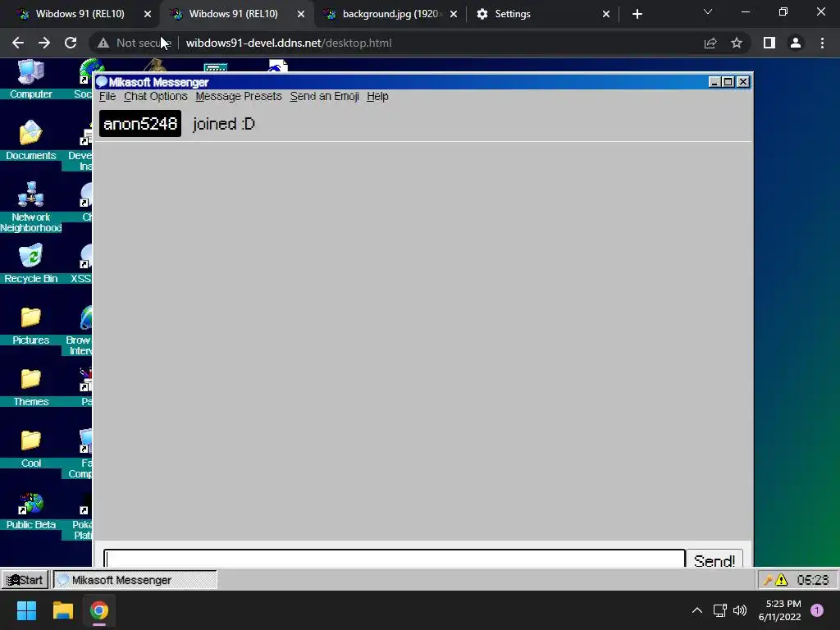Bookmark this page with star icon
840x630 pixels.
point(737,43)
